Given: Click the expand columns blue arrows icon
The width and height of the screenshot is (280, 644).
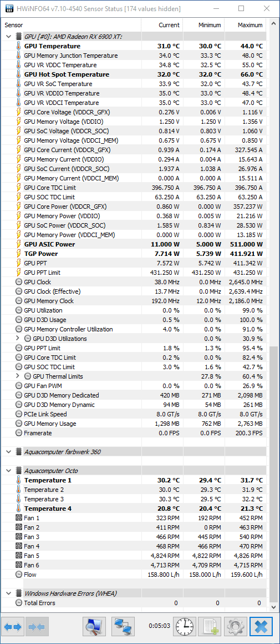Looking at the screenshot, I should (x=13, y=627).
